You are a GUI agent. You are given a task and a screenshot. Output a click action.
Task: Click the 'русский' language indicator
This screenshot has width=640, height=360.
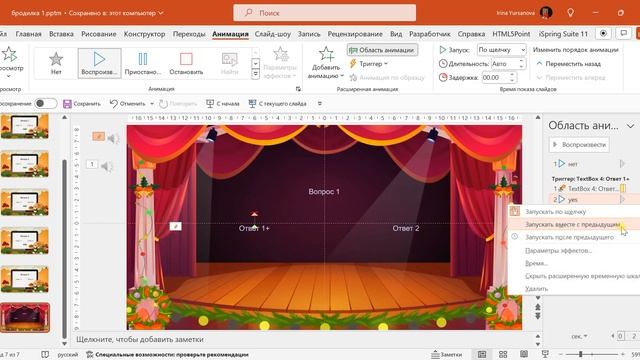point(67,354)
